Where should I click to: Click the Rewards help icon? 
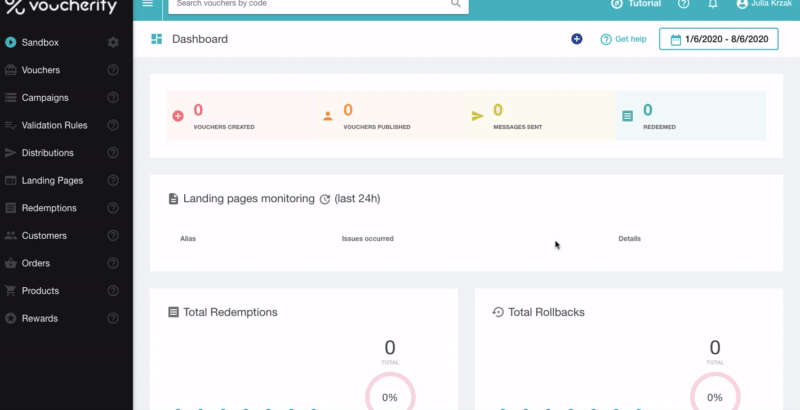(x=113, y=318)
